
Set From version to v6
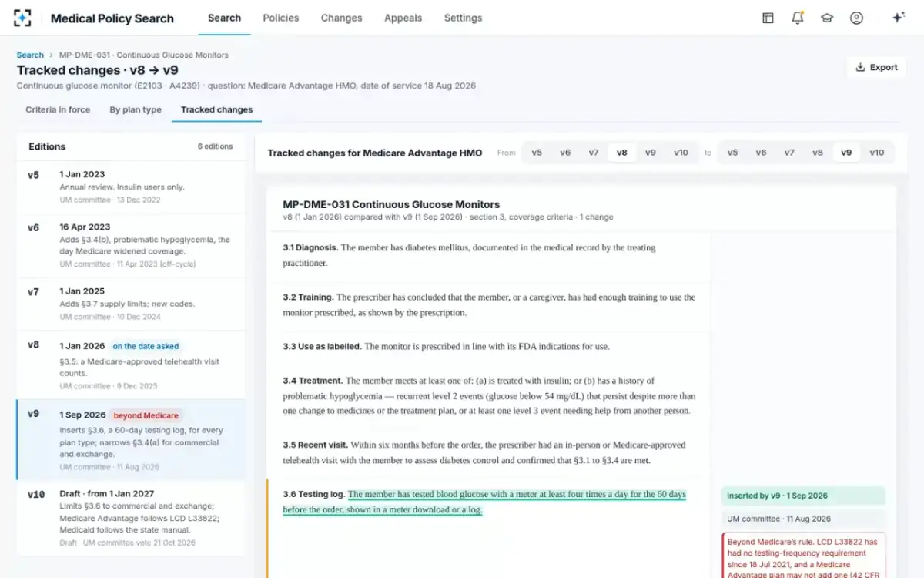coord(565,153)
